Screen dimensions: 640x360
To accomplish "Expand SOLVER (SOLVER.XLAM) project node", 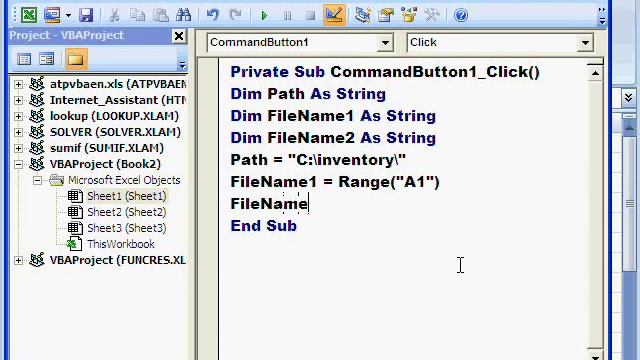I will coord(18,132).
